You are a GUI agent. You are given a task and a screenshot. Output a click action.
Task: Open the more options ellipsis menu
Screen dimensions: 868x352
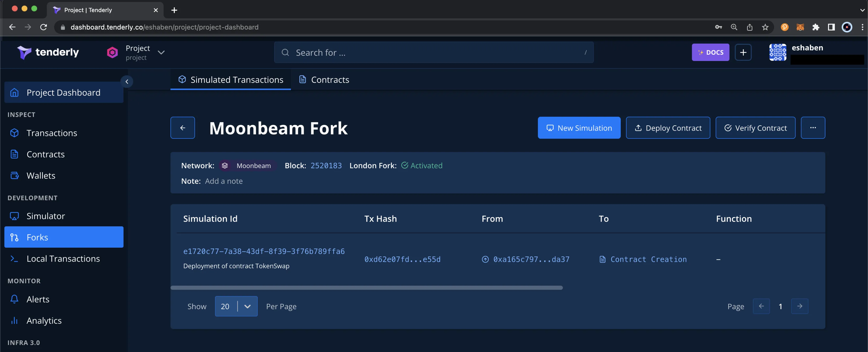point(813,128)
